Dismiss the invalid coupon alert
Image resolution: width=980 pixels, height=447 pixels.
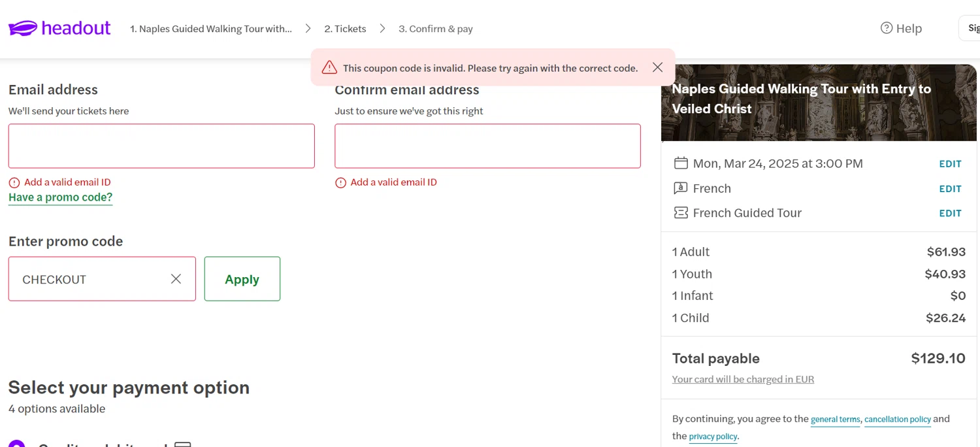pos(657,67)
